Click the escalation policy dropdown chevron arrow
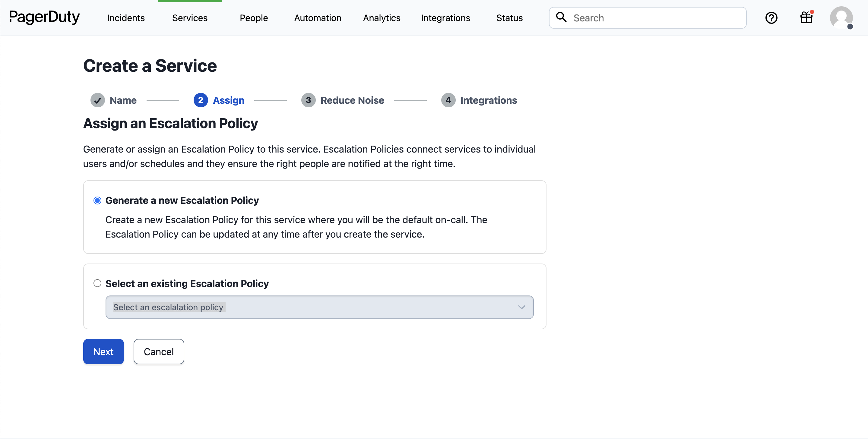 521,307
